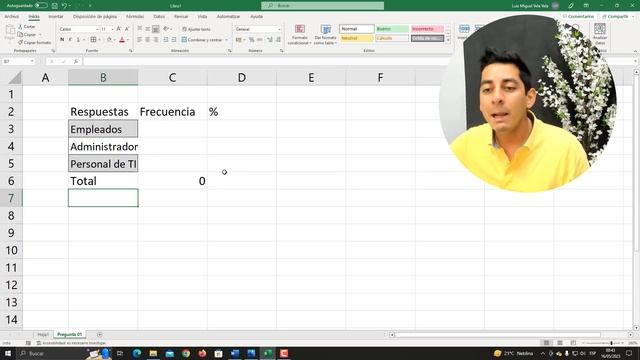
Task: Toggle the align left icon
Action: 140,40
